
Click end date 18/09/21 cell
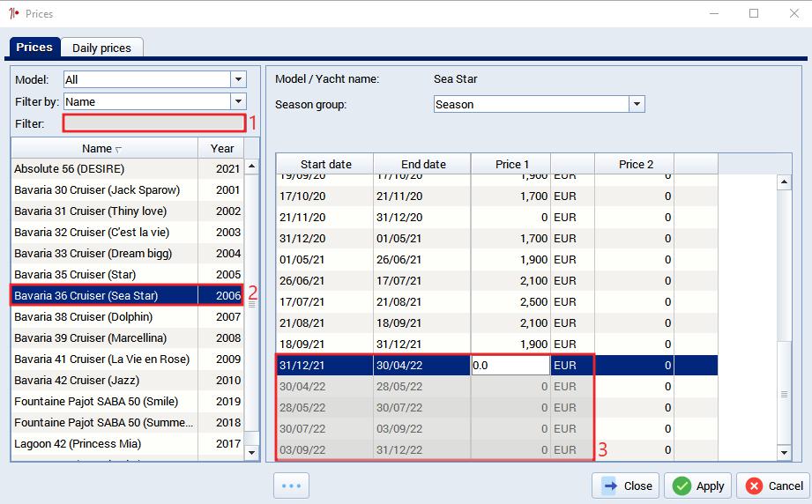(x=422, y=323)
